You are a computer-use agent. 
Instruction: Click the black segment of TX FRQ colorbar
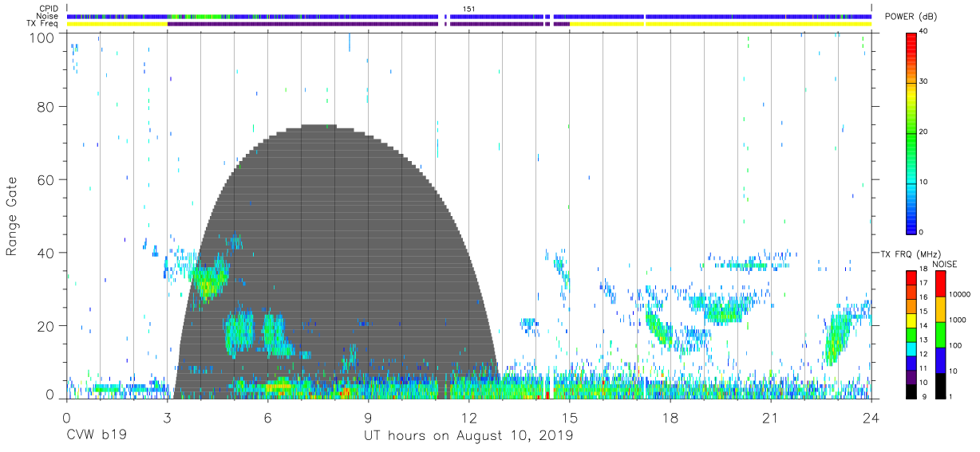point(911,391)
